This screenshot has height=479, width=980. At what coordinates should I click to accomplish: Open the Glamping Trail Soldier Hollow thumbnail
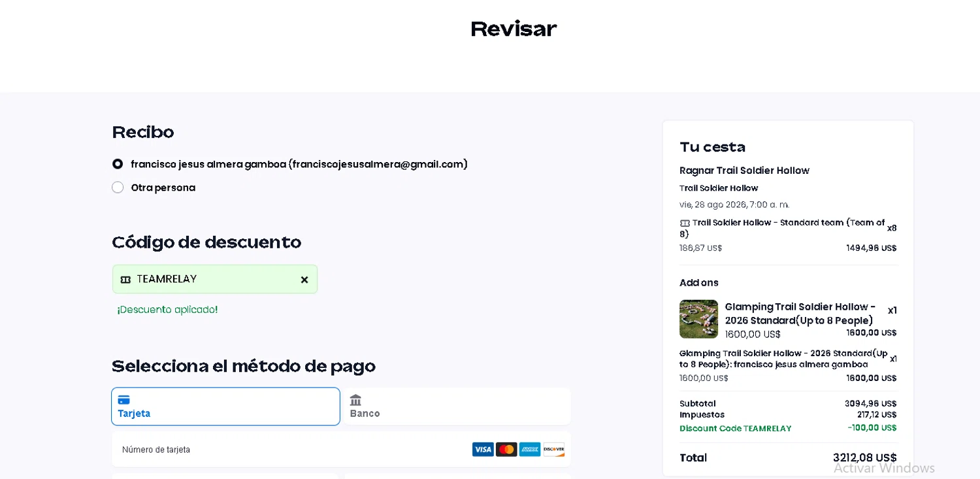point(698,319)
